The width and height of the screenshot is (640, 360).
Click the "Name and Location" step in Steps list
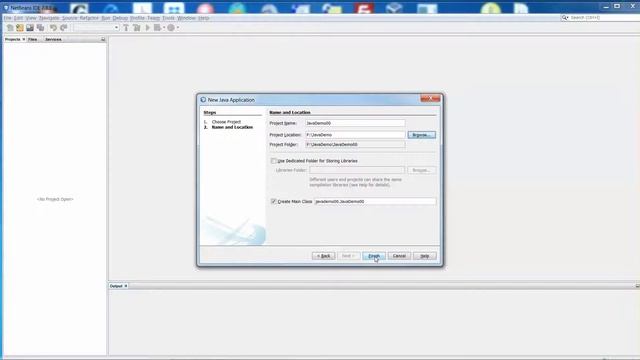232,127
